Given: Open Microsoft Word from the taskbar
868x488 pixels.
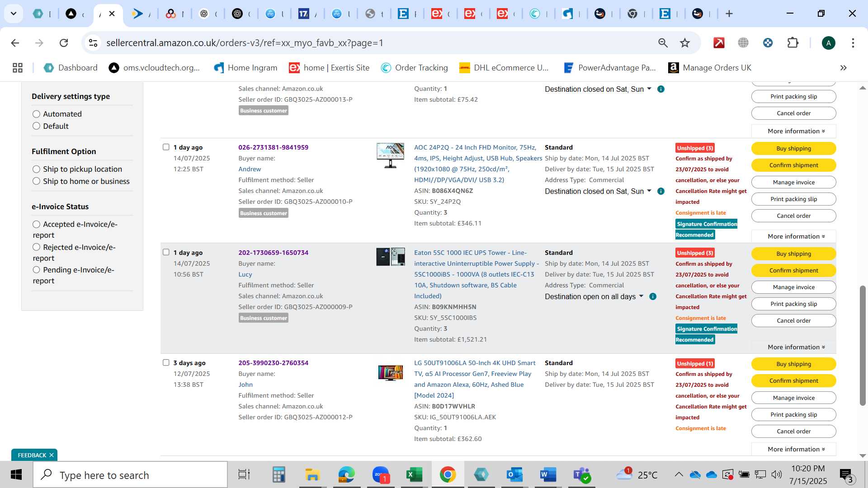Looking at the screenshot, I should tap(547, 475).
